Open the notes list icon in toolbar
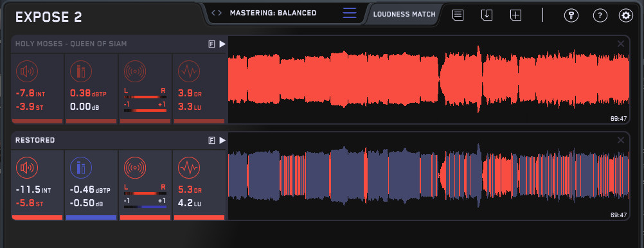Image resolution: width=644 pixels, height=248 pixels. click(x=458, y=15)
